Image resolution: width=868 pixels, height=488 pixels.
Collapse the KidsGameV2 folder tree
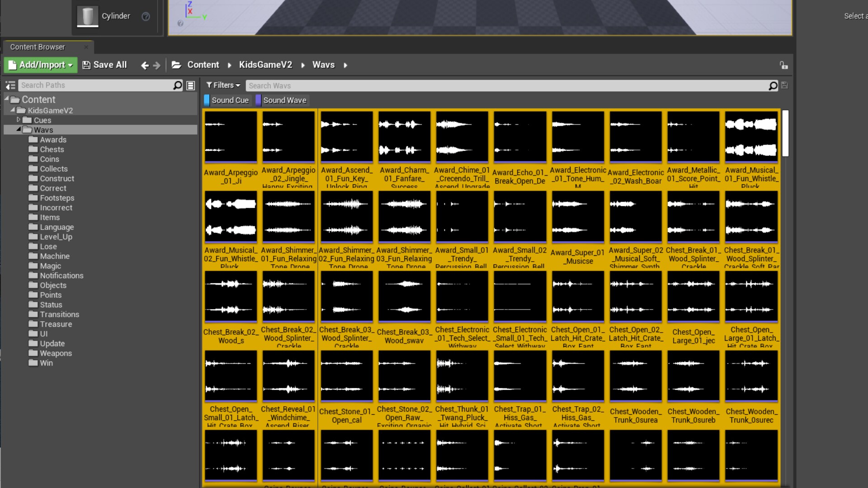tap(13, 110)
